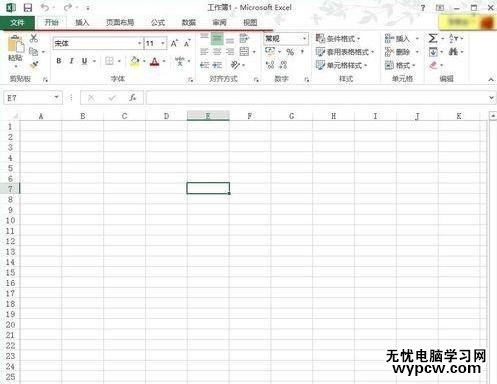The height and width of the screenshot is (384, 497).
Task: Apply red font color to text
Action: [154, 61]
